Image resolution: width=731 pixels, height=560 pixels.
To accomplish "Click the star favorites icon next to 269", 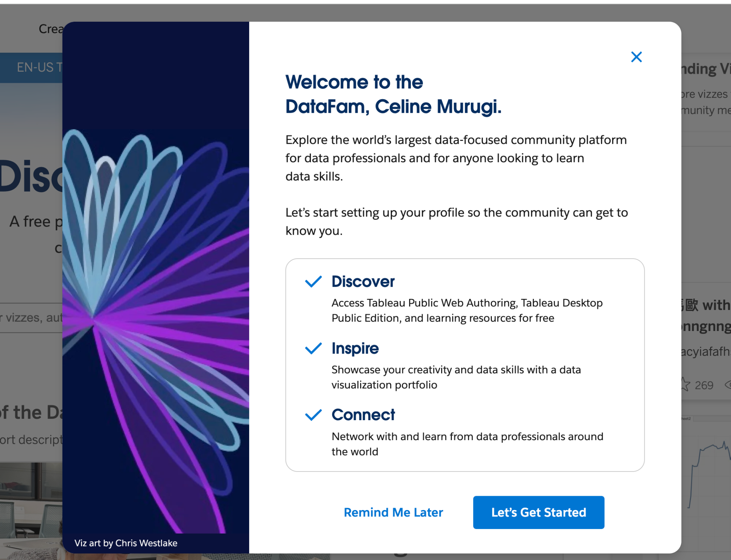I will pos(685,385).
